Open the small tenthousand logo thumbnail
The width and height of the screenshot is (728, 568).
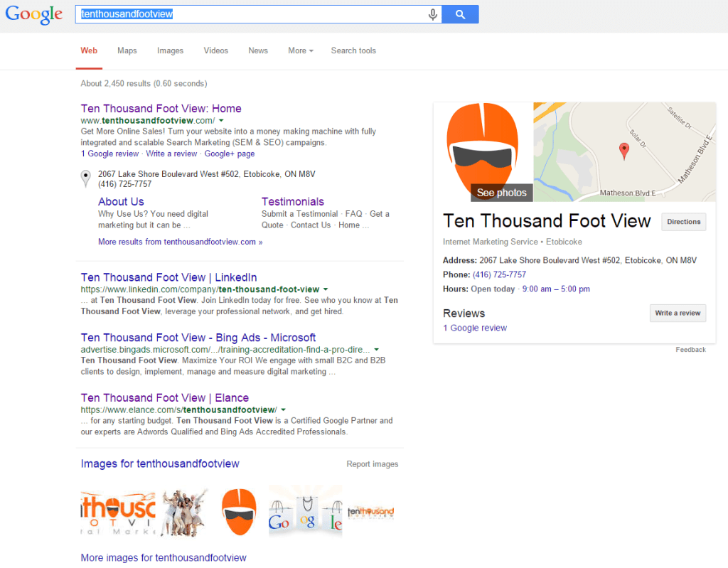point(371,513)
